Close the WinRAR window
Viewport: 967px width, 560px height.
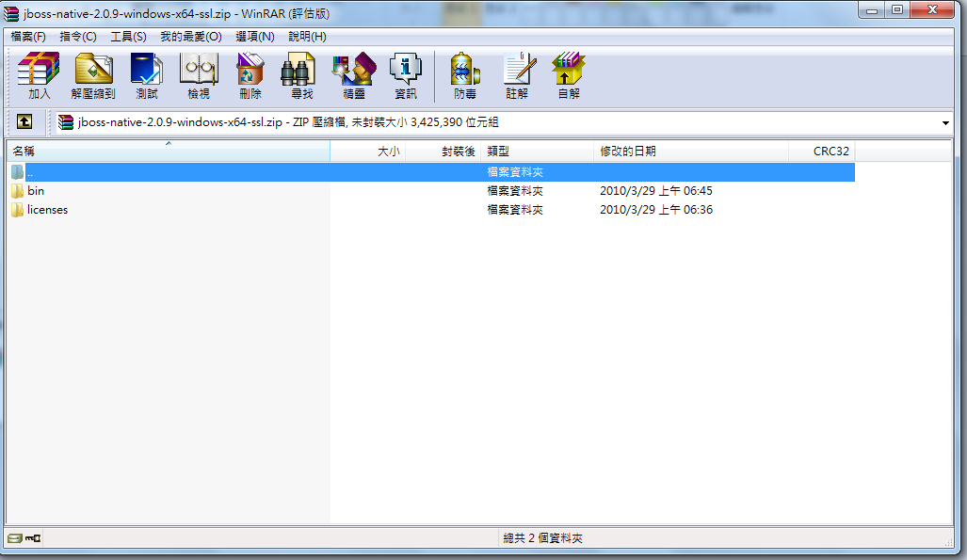tap(932, 9)
